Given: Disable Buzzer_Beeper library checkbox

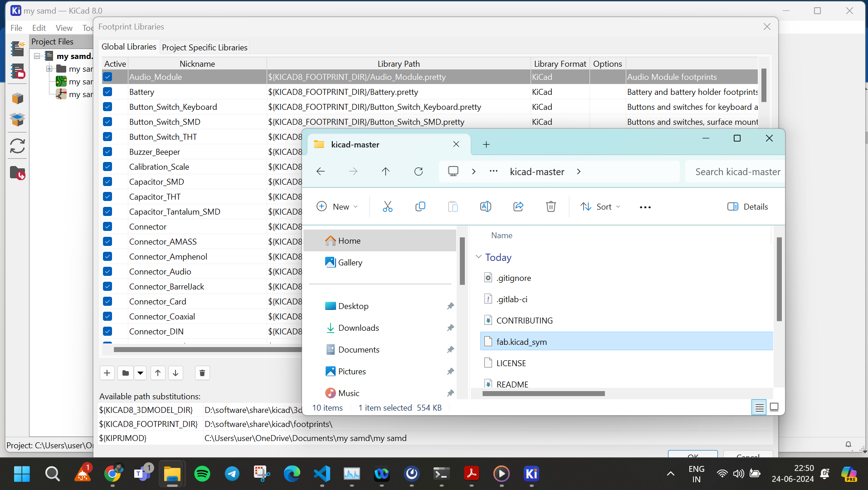Looking at the screenshot, I should (107, 152).
